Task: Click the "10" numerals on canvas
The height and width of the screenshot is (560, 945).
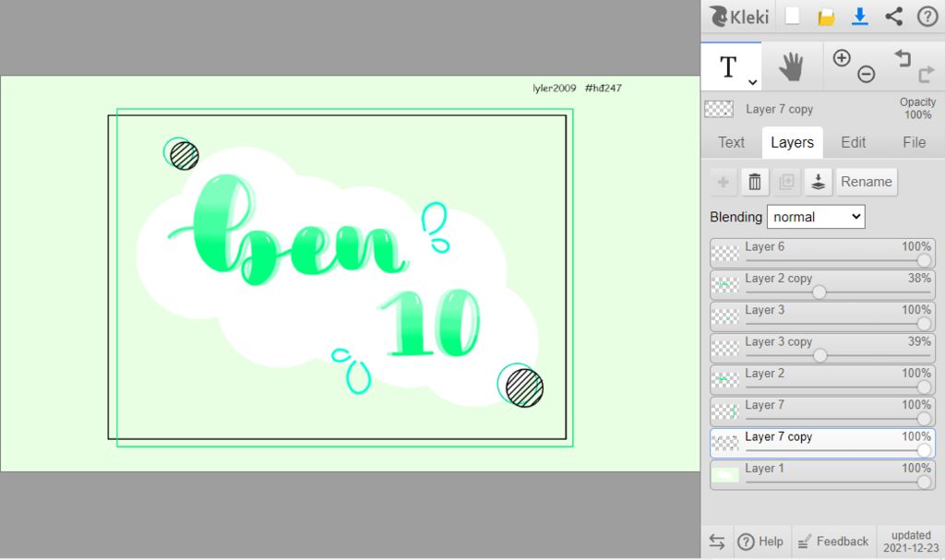Action: 430,323
